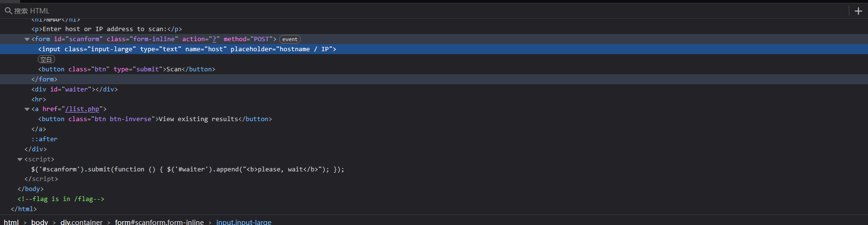This screenshot has width=868, height=225.
Task: Click the id "scanform" attribute value
Action: pyautogui.click(x=84, y=39)
